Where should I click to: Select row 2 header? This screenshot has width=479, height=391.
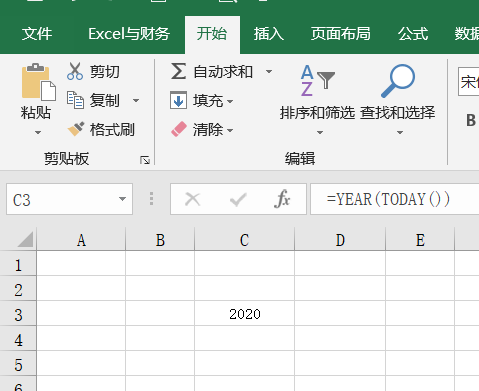point(18,289)
